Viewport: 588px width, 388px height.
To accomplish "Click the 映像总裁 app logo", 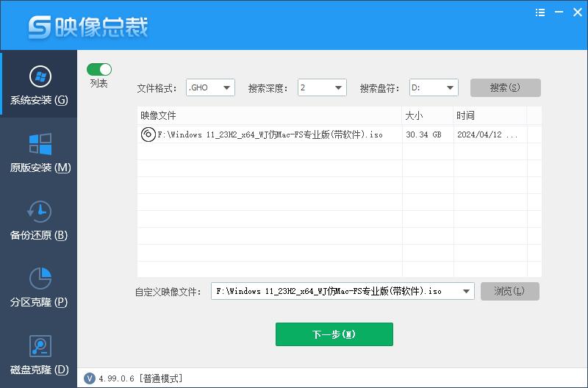I will coord(40,27).
